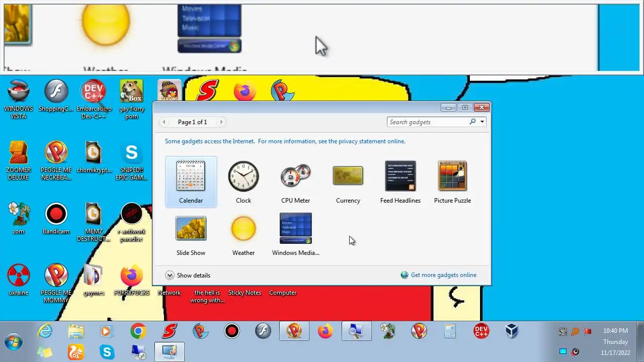
Task: Open the Bandicam desktop shortcut
Action: pos(56,219)
